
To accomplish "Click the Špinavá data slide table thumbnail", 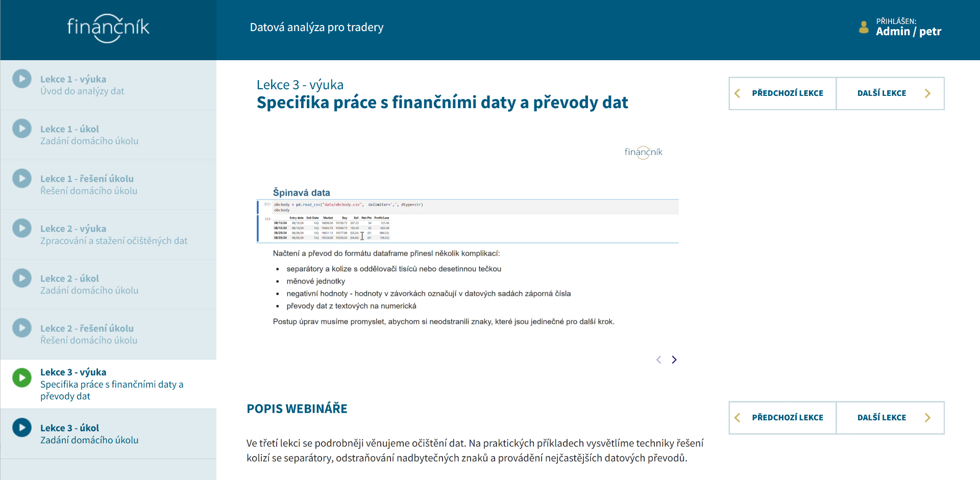I will click(332, 228).
